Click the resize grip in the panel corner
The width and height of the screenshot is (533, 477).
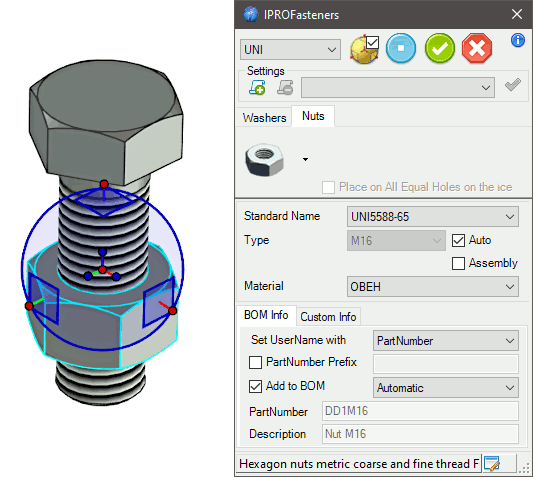[525, 469]
